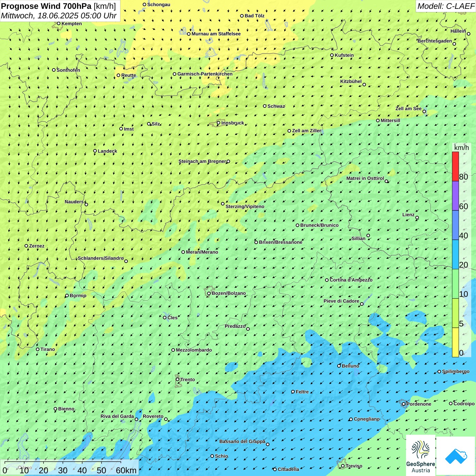Click the '60km' scale bar label
The height and width of the screenshot is (476, 476).
pos(126,470)
